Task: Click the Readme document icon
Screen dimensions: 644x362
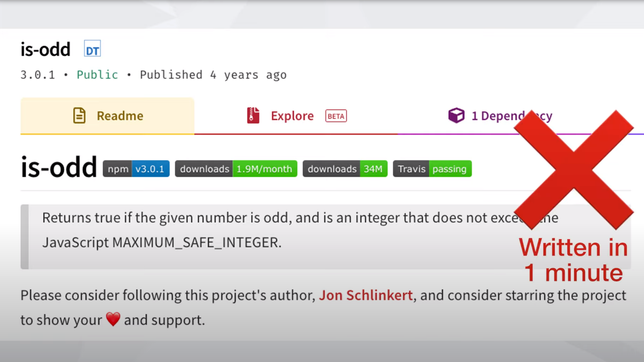Action: (x=79, y=116)
